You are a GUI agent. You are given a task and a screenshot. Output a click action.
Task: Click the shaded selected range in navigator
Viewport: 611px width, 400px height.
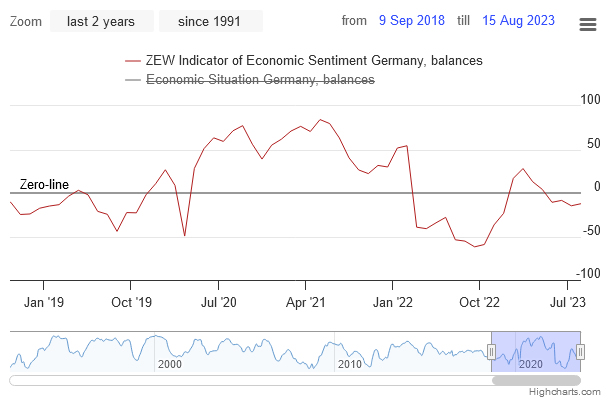click(x=535, y=345)
